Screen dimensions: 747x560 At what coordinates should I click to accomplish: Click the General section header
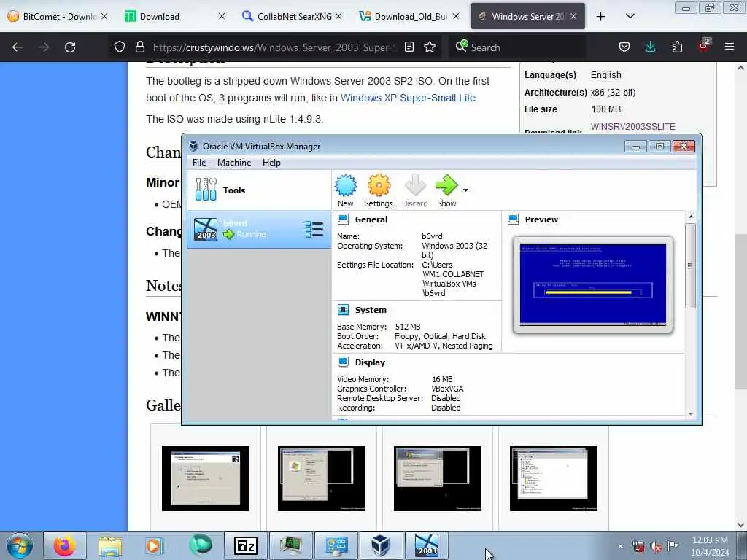[x=371, y=219]
